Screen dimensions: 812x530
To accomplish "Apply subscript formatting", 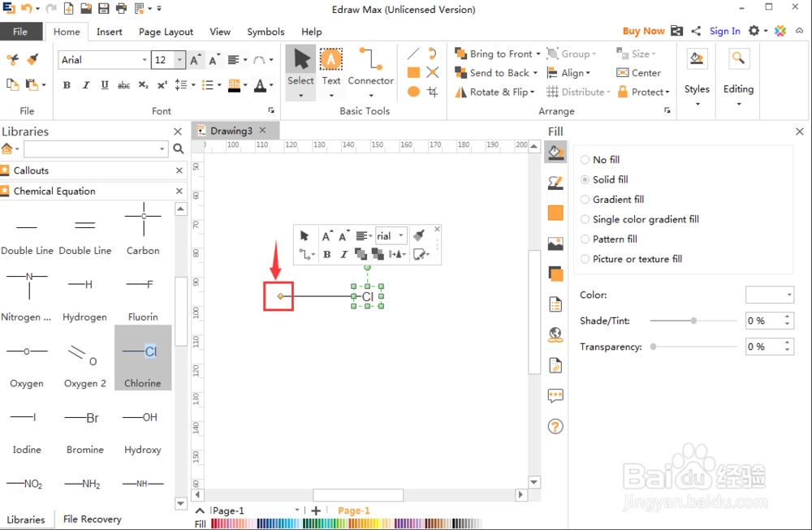I will pos(144,85).
